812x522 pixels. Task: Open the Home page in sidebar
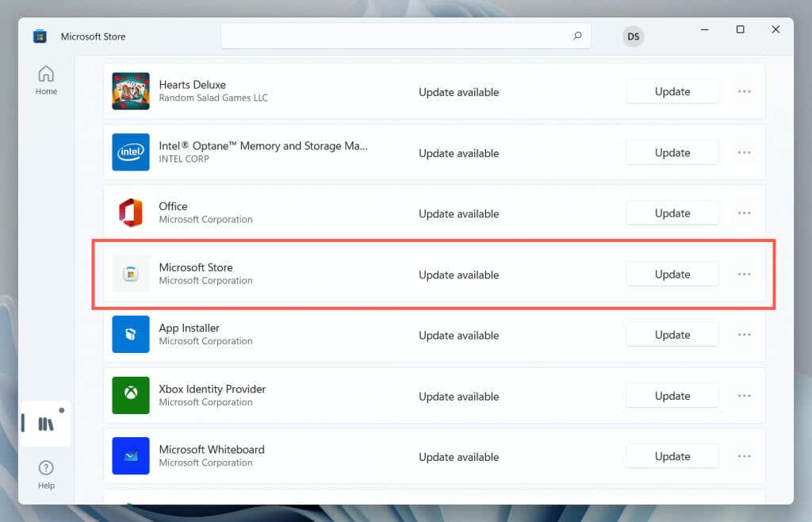pos(46,80)
